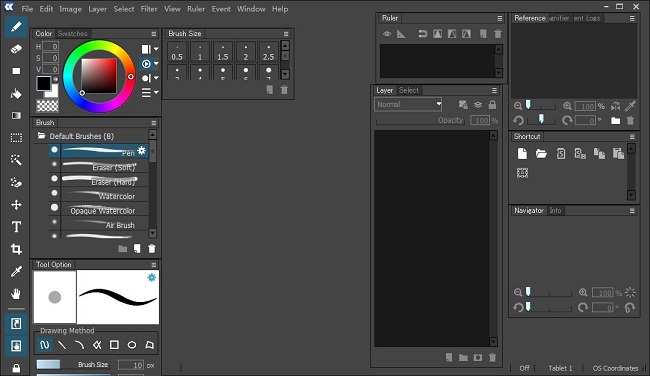Screen dimensions: 650x376
Task: Select the Brush tool in the left toolbar
Action: point(16,27)
